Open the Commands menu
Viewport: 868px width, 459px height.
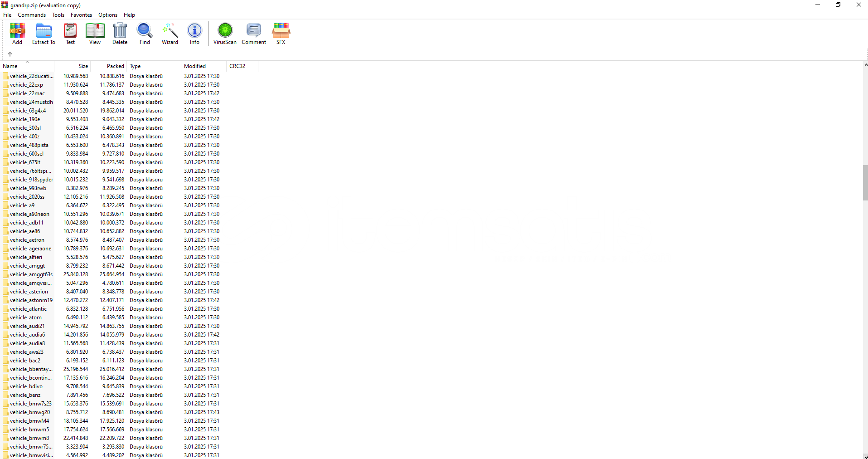32,15
